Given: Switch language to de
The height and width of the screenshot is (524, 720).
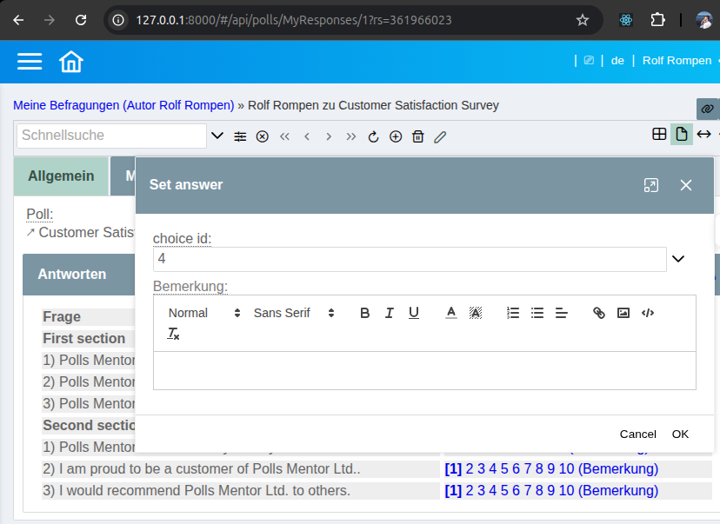Looking at the screenshot, I should [617, 61].
